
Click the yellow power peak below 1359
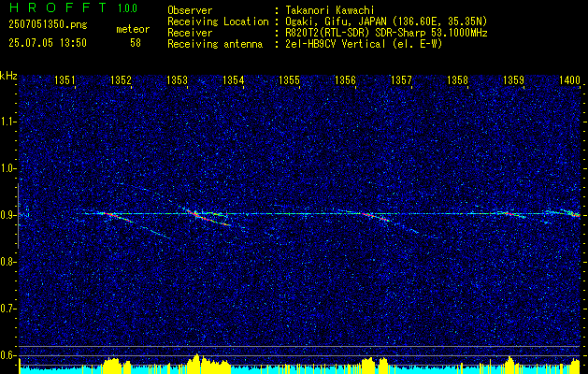click(509, 365)
